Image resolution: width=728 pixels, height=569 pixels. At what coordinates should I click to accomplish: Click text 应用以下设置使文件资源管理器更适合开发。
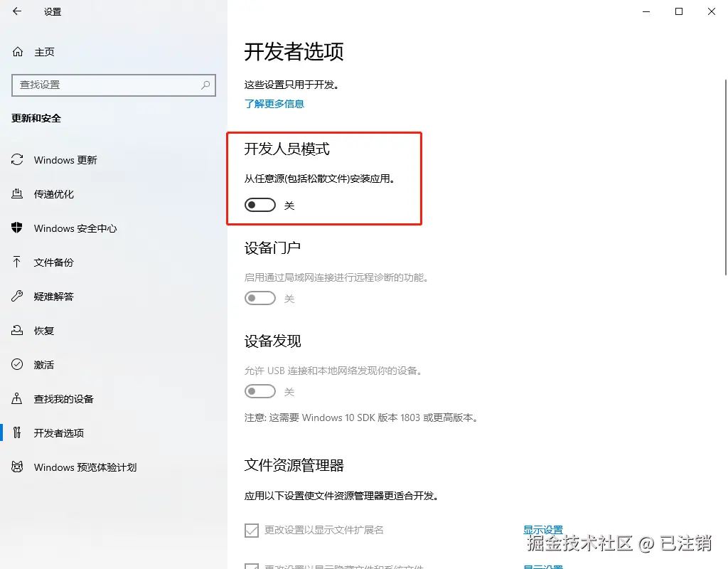[342, 496]
